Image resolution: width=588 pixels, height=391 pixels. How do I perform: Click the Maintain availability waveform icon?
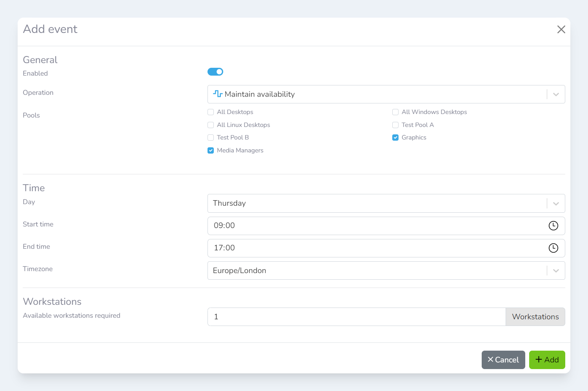click(218, 94)
